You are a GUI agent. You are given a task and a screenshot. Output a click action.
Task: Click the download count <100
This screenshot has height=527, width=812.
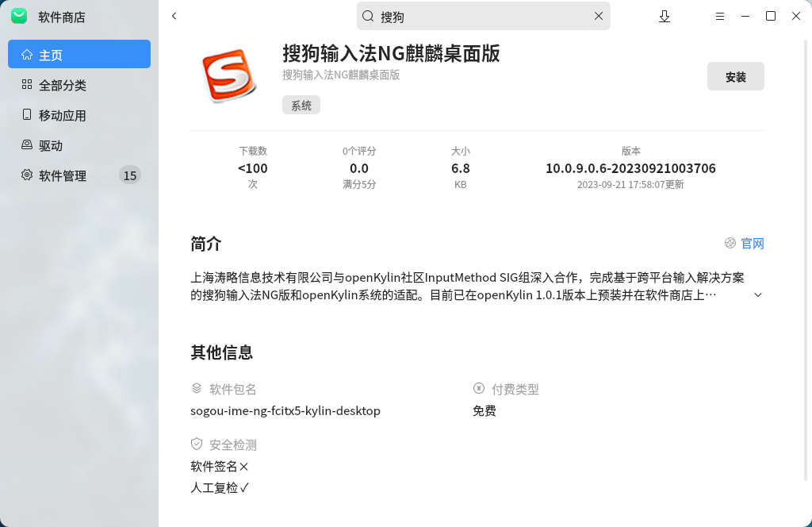pos(253,168)
